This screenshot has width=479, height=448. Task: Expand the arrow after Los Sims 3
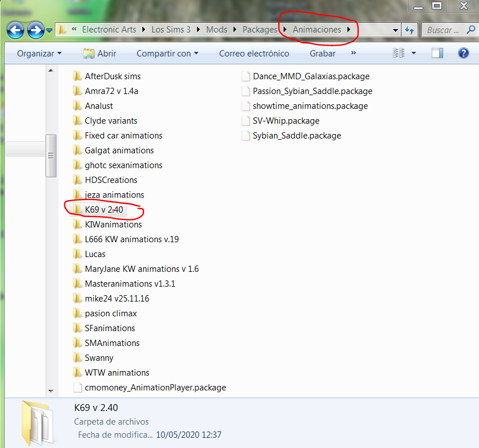coord(198,30)
